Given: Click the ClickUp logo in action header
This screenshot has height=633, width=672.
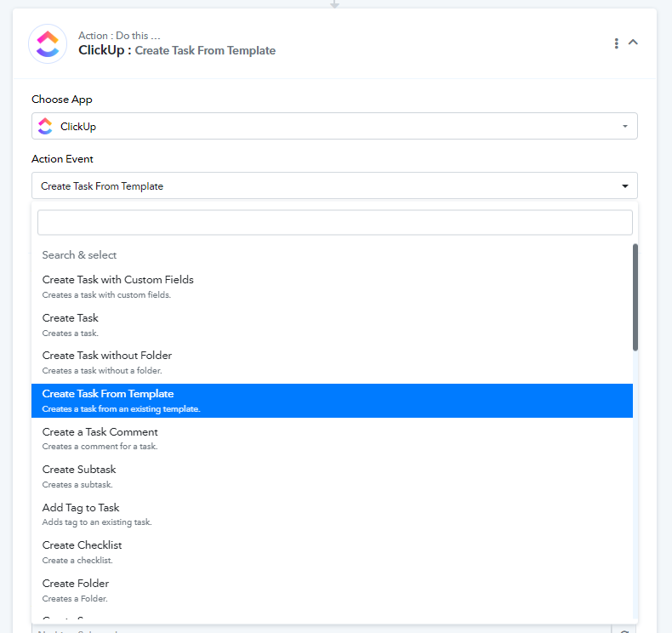Looking at the screenshot, I should coord(48,43).
